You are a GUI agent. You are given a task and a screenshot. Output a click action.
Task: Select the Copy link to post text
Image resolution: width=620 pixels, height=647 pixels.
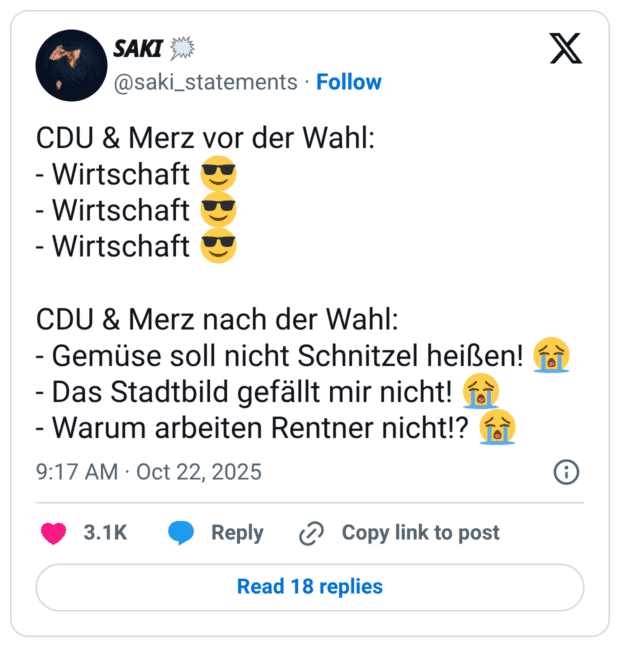point(420,533)
